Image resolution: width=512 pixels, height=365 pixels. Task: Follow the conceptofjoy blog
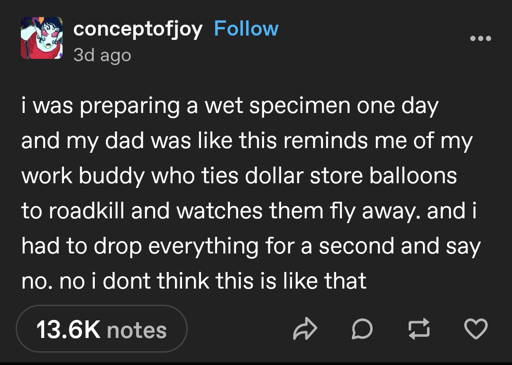point(246,29)
